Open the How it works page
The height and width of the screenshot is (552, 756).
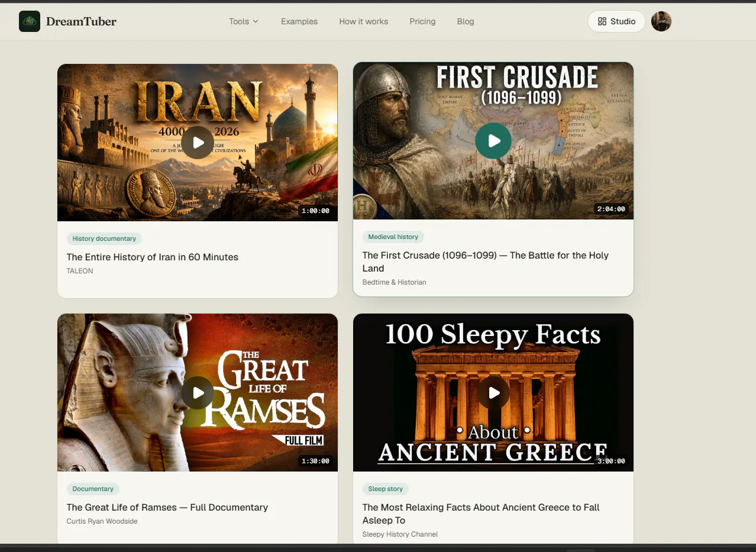click(364, 21)
